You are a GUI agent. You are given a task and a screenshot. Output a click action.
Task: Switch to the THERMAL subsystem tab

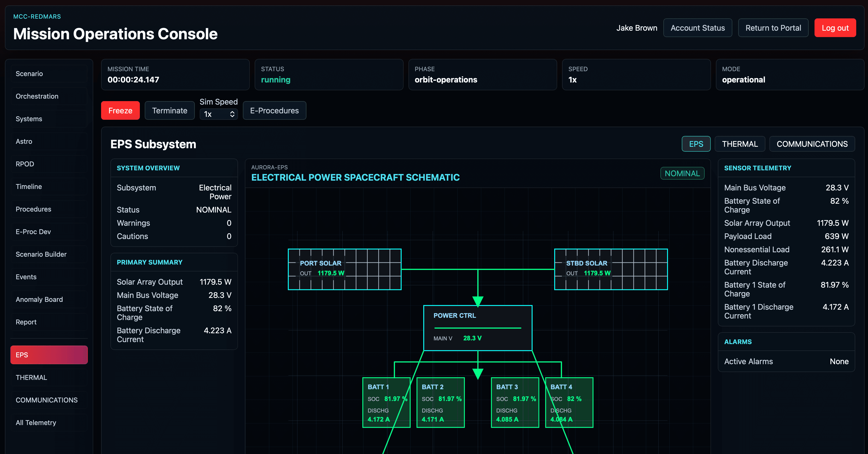click(x=740, y=144)
